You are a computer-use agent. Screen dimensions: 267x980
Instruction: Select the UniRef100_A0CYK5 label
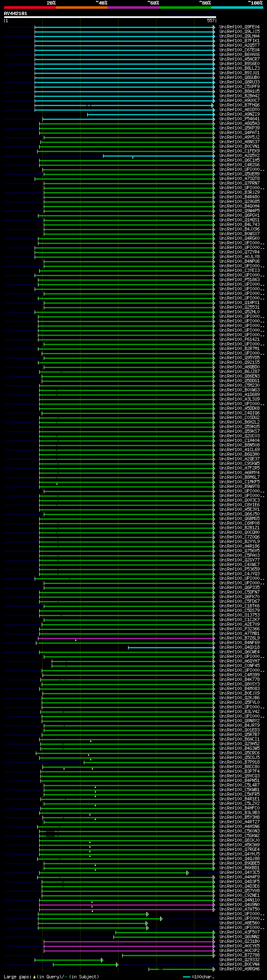pyautogui.click(x=239, y=946)
